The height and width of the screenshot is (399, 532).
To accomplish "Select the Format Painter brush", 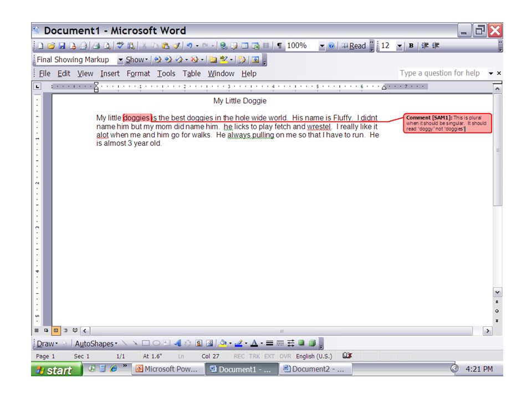I will (176, 46).
